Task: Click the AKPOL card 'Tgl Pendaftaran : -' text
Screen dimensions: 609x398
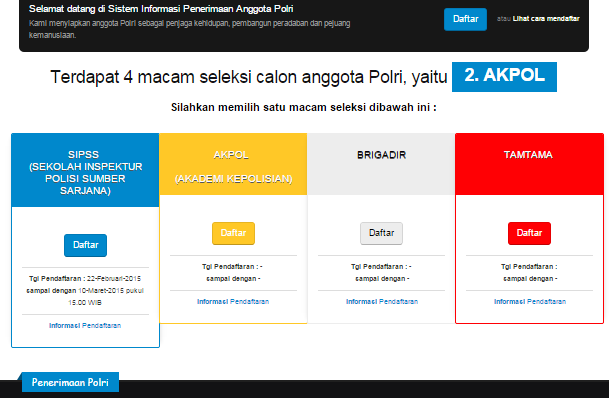Action: click(232, 266)
